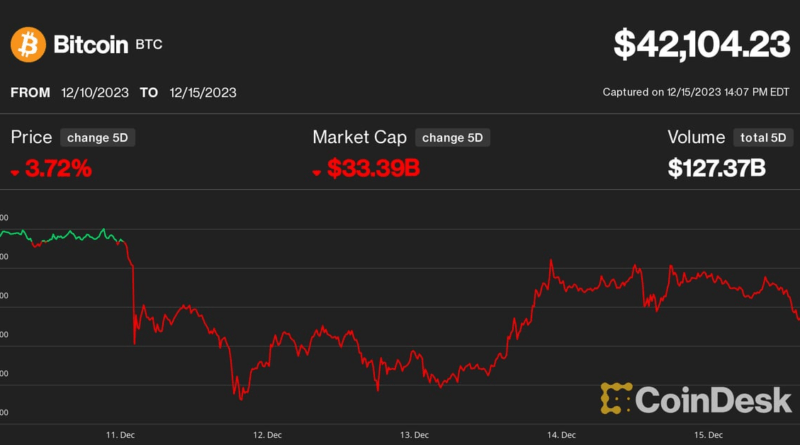Select the TO date 12/15/2023
Image resolution: width=800 pixels, height=445 pixels.
pos(204,92)
